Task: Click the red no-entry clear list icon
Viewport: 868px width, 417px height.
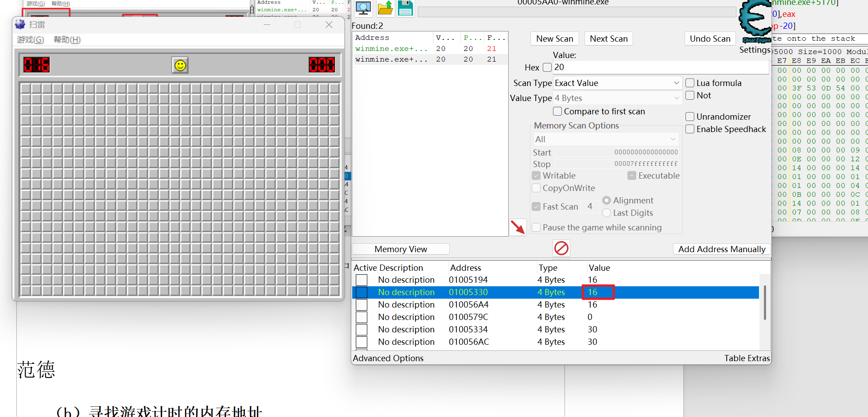Action: pyautogui.click(x=561, y=248)
